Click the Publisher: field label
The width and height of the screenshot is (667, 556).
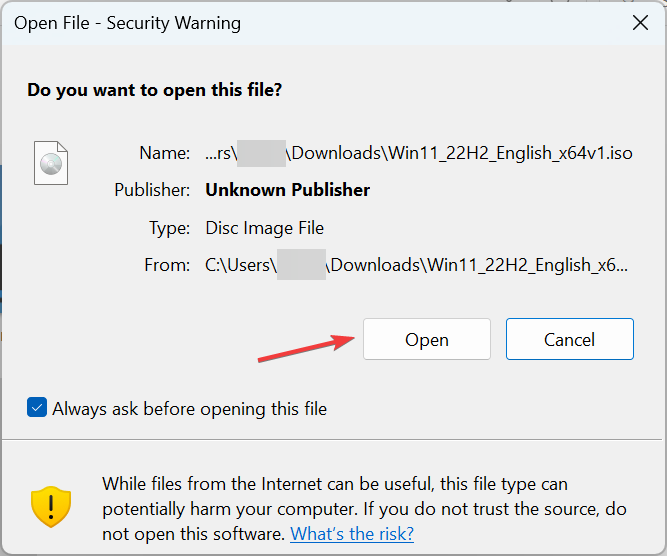(x=152, y=190)
